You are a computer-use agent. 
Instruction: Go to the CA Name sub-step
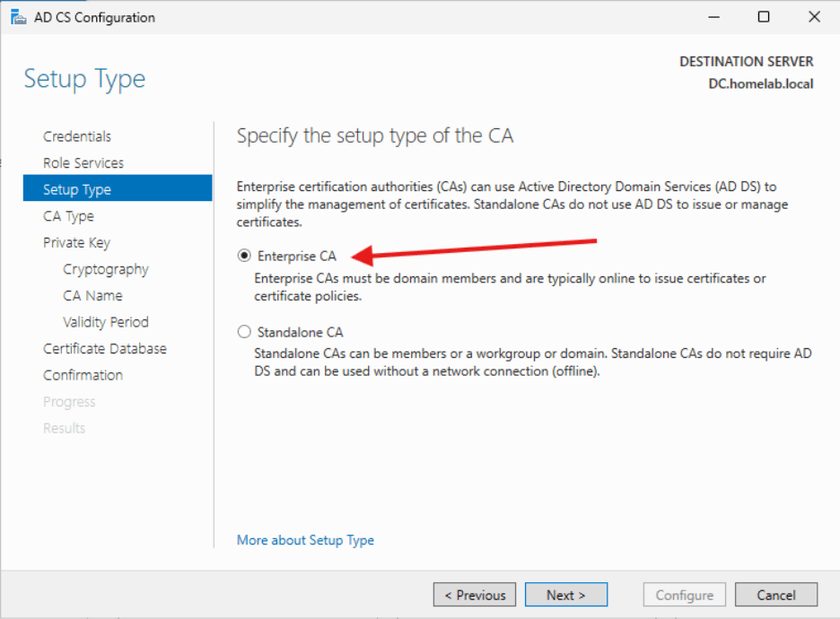tap(96, 295)
